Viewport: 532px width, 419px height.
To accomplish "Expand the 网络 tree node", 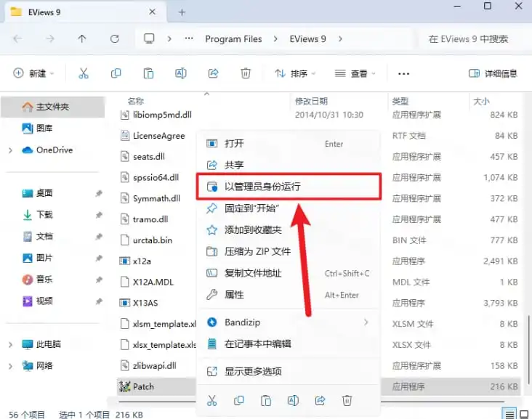I will point(10,366).
